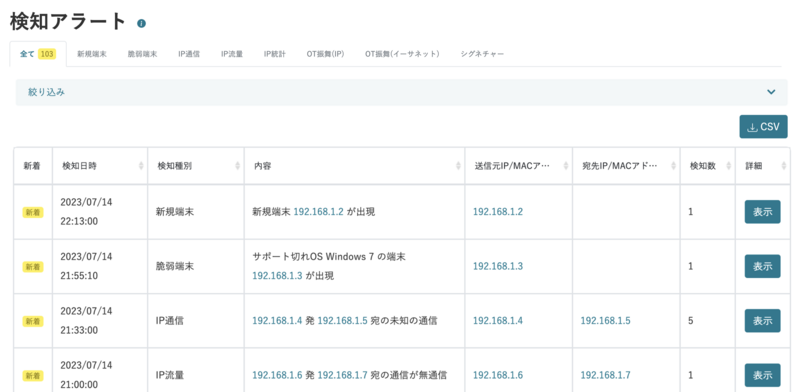This screenshot has height=392, width=800.
Task: Open 192.168.1.5 link in 宛先 column
Action: pos(606,321)
